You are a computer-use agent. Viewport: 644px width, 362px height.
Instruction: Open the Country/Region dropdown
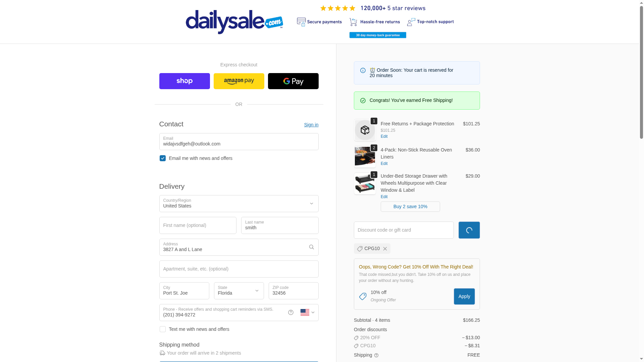[x=239, y=204]
